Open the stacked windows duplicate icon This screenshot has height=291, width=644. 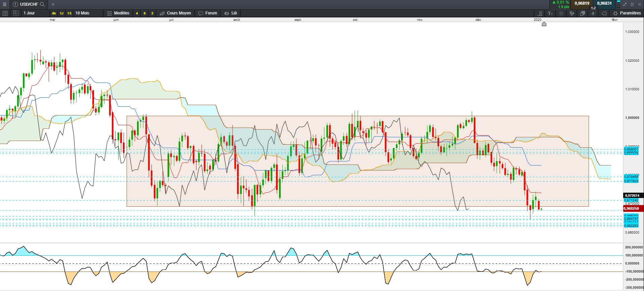pyautogui.click(x=583, y=13)
